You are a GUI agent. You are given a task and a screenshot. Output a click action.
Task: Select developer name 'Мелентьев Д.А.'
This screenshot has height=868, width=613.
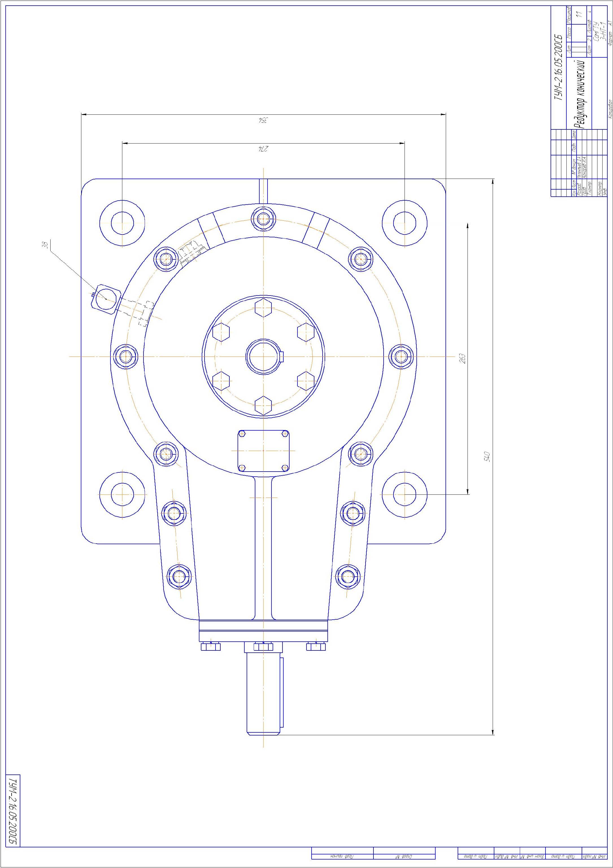point(579,167)
